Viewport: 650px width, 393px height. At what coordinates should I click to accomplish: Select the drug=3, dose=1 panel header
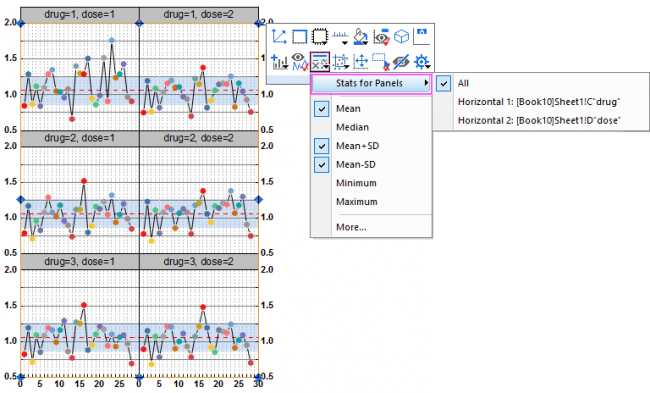pos(80,262)
